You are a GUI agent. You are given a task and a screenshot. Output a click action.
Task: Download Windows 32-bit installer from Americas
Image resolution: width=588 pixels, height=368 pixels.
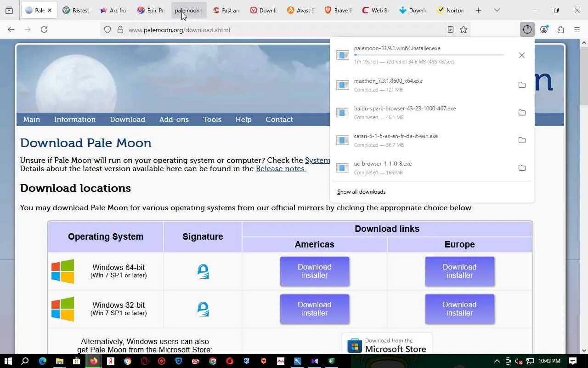click(x=315, y=309)
